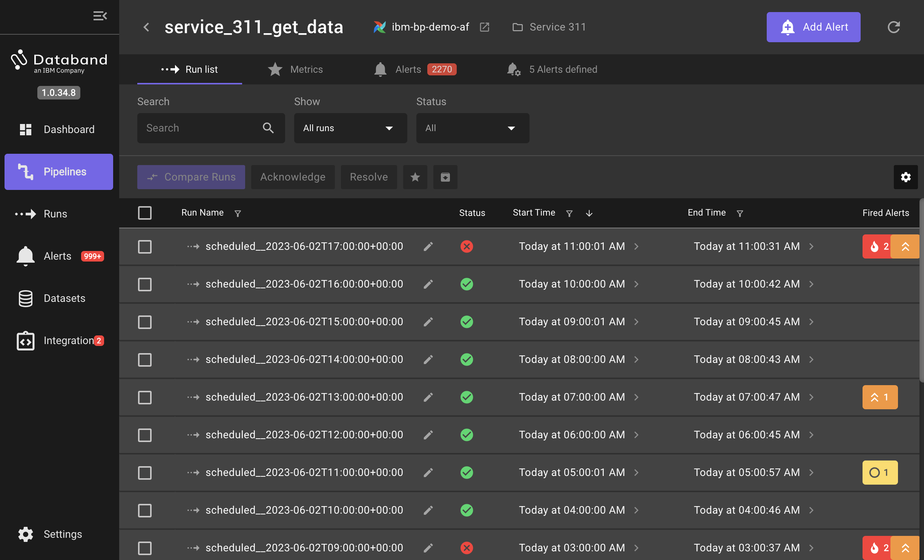Viewport: 924px width, 560px height.
Task: Open the Alerts tab with the 2270 badge
Action: pyautogui.click(x=415, y=69)
